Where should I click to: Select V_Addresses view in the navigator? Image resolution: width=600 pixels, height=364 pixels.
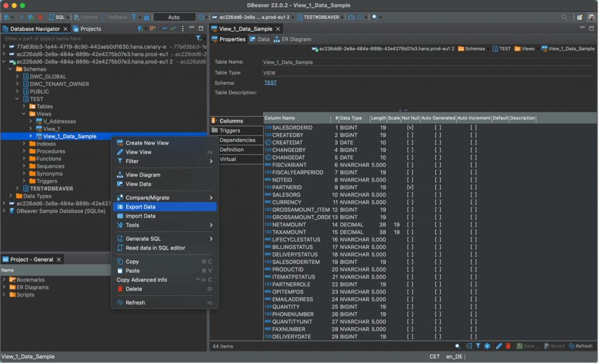(x=59, y=122)
